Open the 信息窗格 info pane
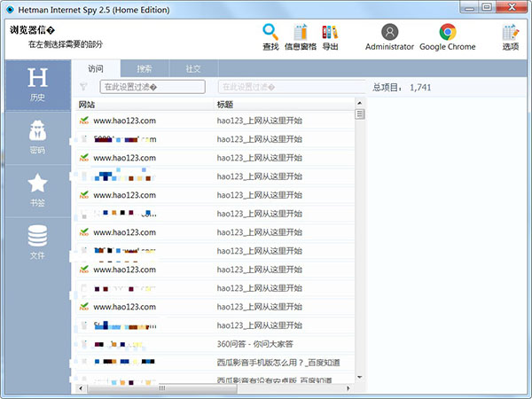532x399 pixels. coord(301,36)
